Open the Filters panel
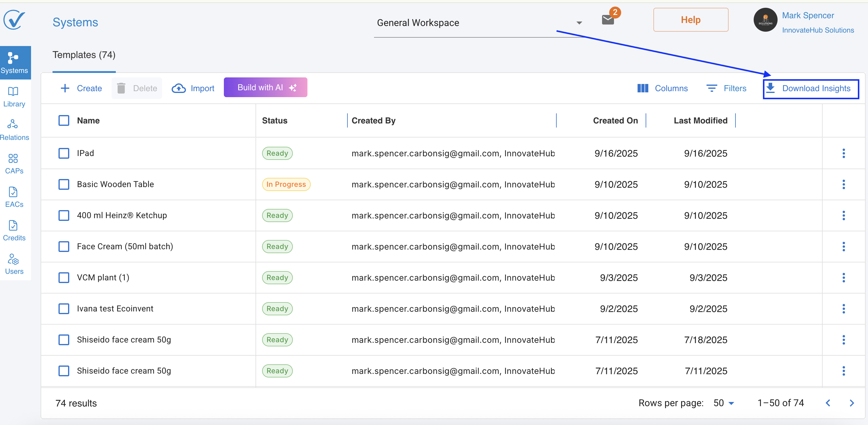Viewport: 868px width, 425px height. (726, 88)
